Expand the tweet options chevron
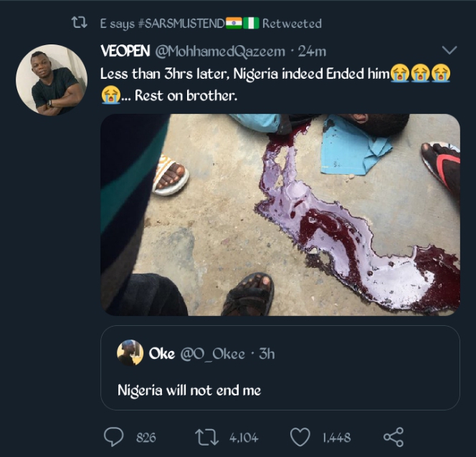Screen dimensions: 476x457 449,50
